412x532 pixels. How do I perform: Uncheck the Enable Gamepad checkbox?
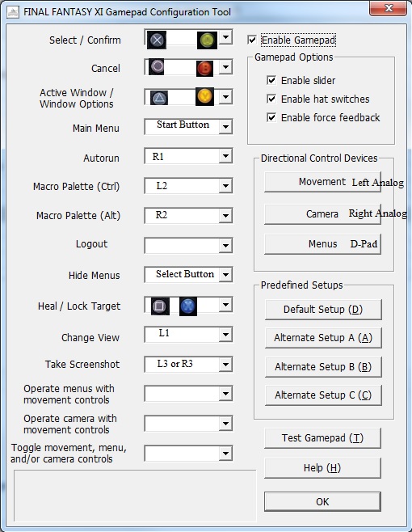click(x=252, y=40)
